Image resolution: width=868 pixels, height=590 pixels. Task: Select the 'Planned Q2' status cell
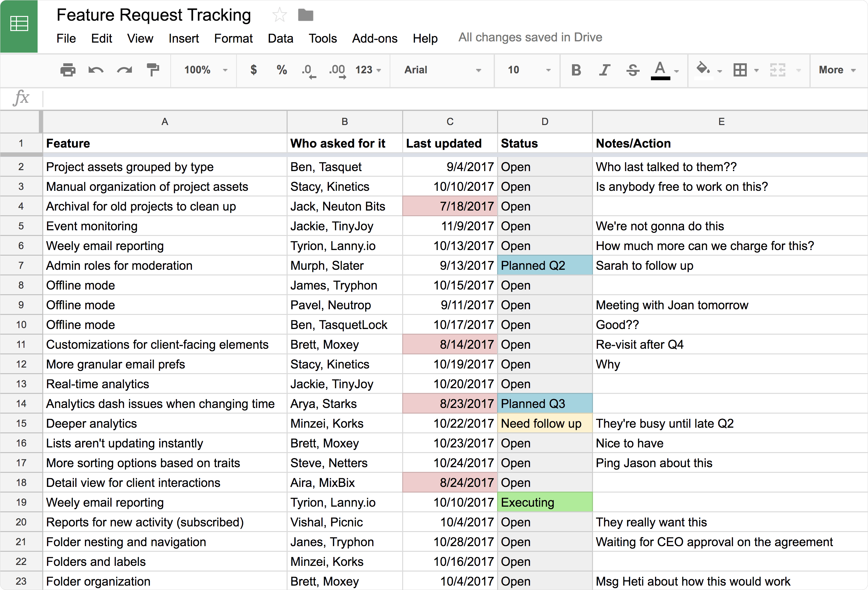(545, 266)
